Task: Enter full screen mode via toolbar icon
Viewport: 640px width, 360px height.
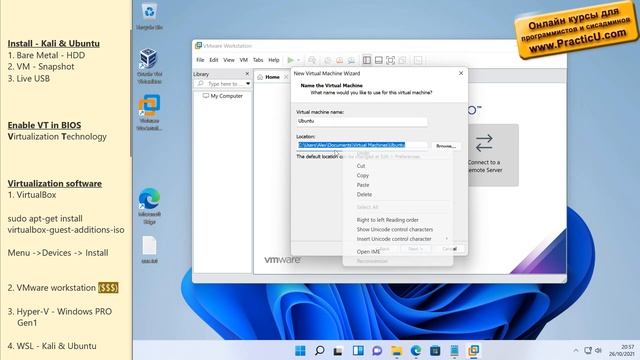Action: pyautogui.click(x=391, y=60)
